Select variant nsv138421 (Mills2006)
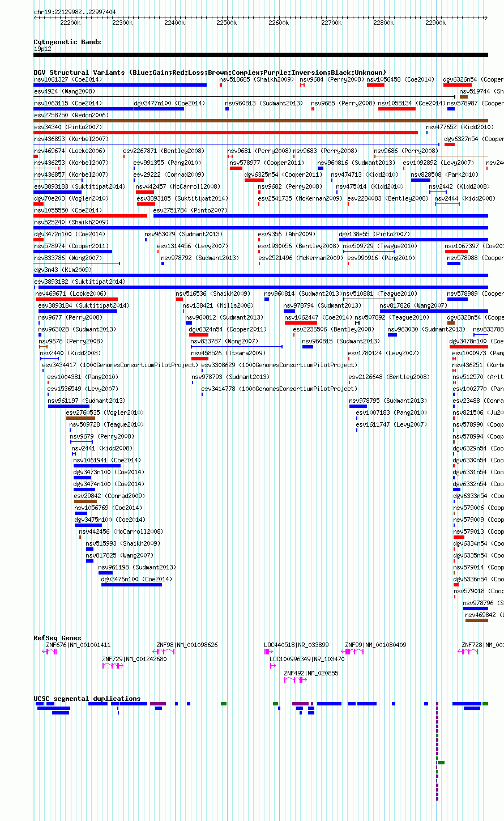 (218, 305)
